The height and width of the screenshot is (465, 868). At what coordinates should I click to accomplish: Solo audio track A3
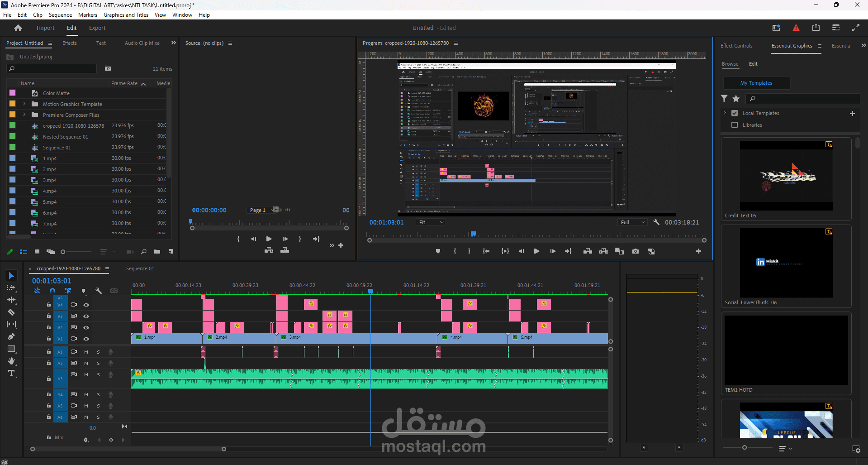[98, 375]
